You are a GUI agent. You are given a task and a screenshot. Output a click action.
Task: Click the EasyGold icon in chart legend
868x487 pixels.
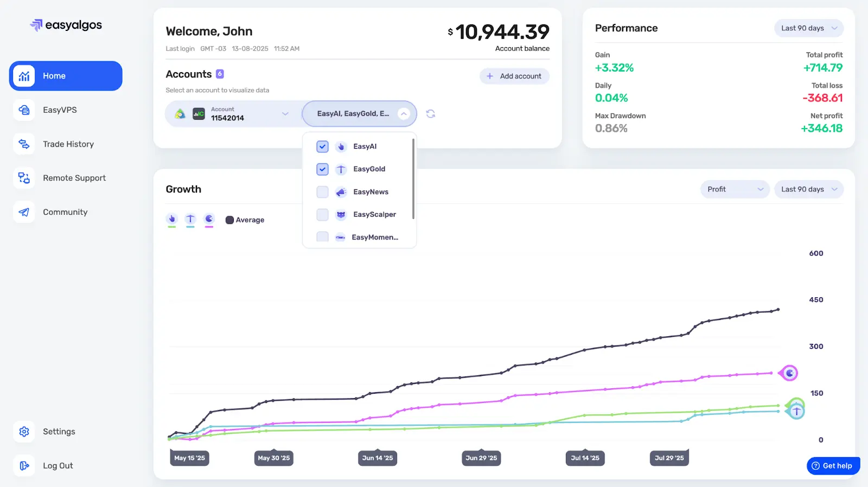[x=190, y=219]
